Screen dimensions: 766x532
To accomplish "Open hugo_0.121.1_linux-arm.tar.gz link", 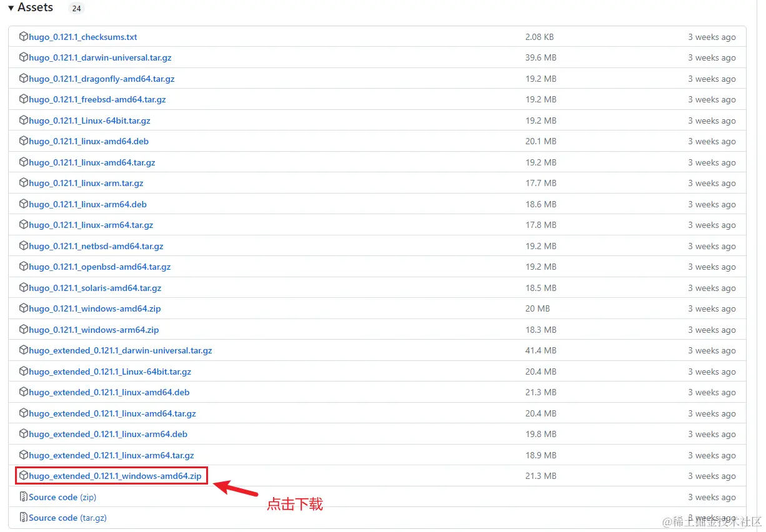I will pos(86,183).
